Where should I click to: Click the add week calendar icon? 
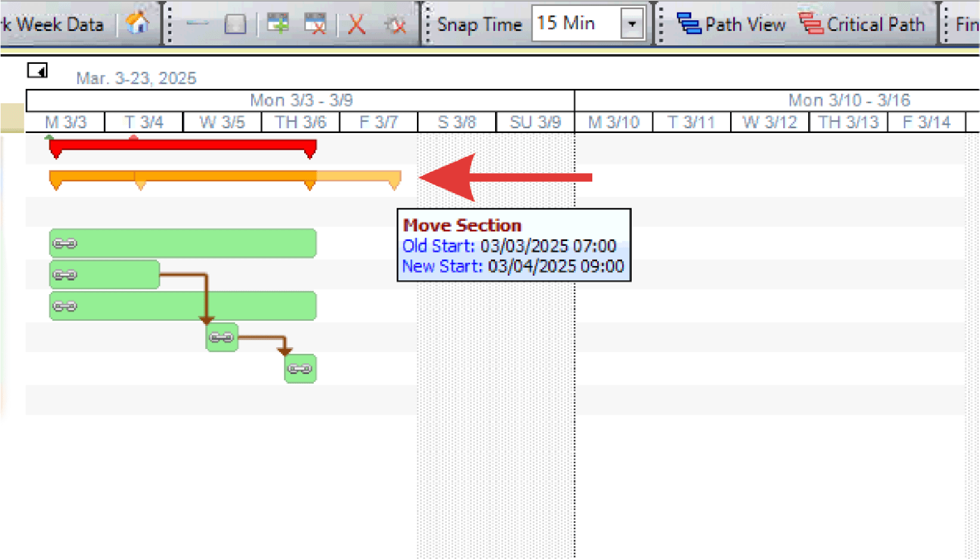277,24
